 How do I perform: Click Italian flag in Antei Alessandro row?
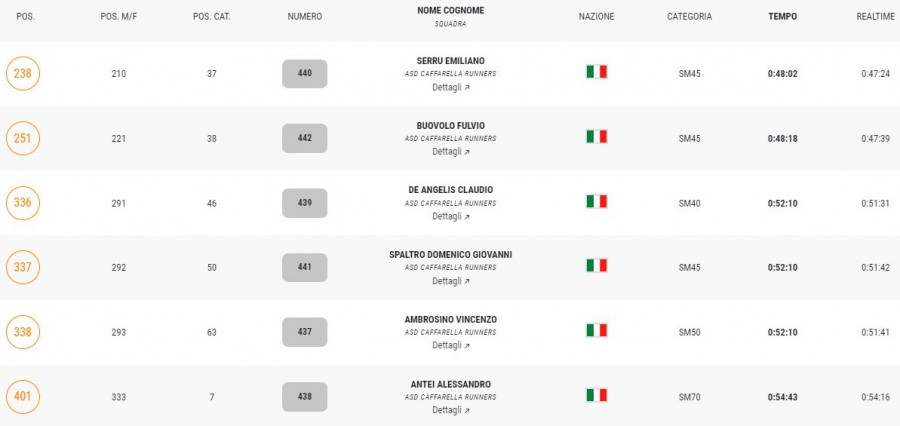pos(596,395)
